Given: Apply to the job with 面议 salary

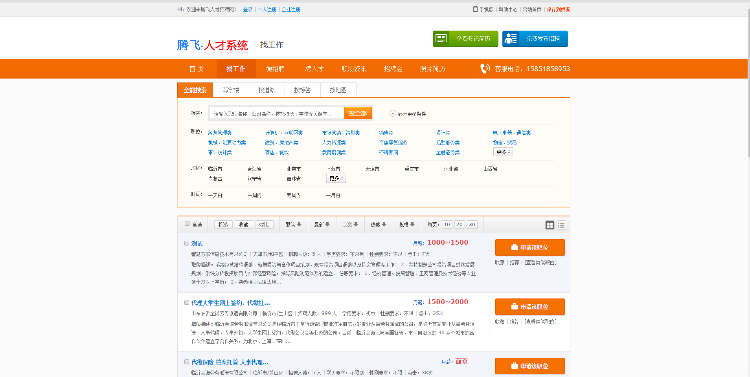Looking at the screenshot, I should click(x=530, y=366).
